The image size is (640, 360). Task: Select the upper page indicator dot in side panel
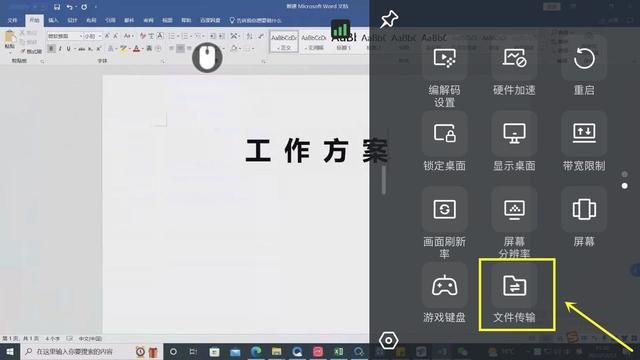point(624,174)
